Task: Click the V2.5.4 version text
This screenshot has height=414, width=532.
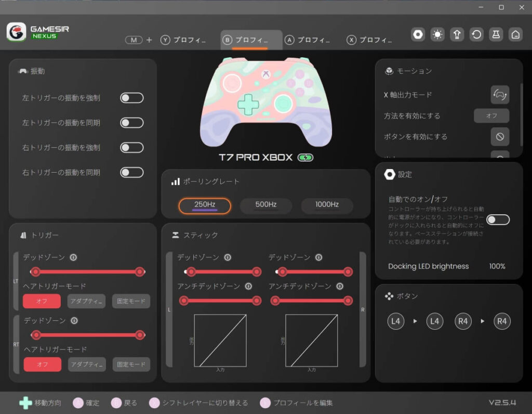Action: click(502, 403)
